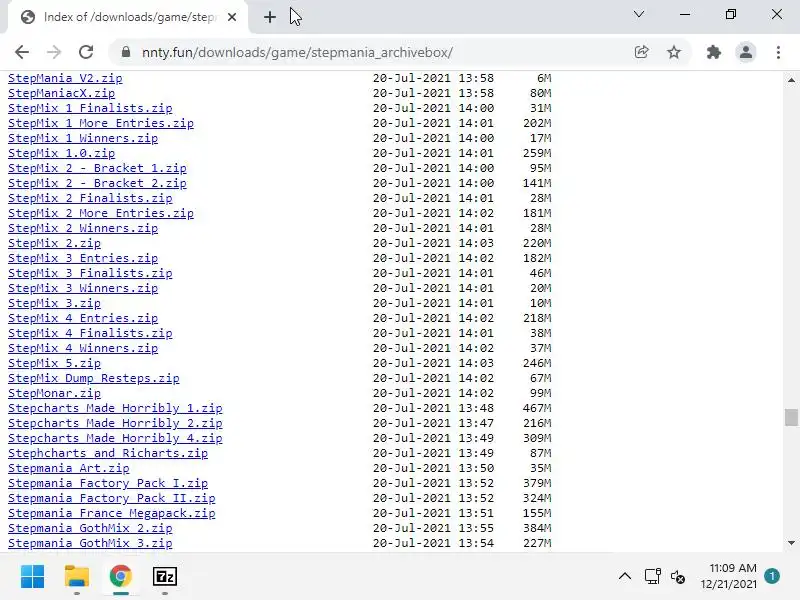View site security lock information
800x600 pixels.
coord(126,52)
